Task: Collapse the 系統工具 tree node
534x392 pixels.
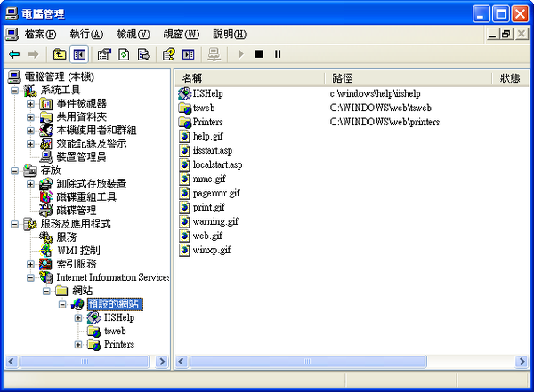Action: pos(14,91)
